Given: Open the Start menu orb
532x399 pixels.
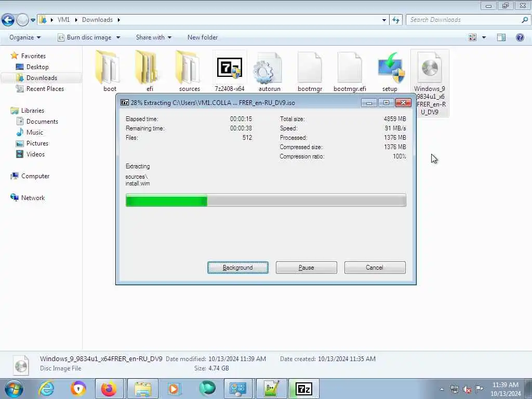Looking at the screenshot, I should 14,389.
